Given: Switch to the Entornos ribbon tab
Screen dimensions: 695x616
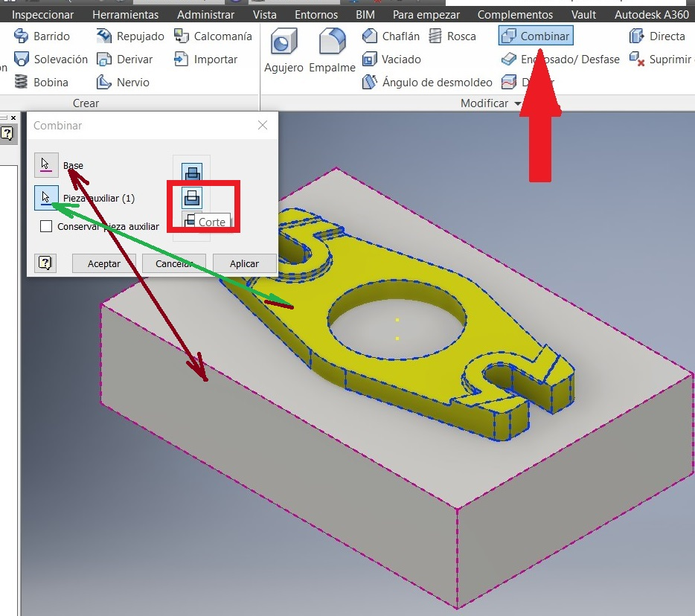Looking at the screenshot, I should pyautogui.click(x=316, y=15).
